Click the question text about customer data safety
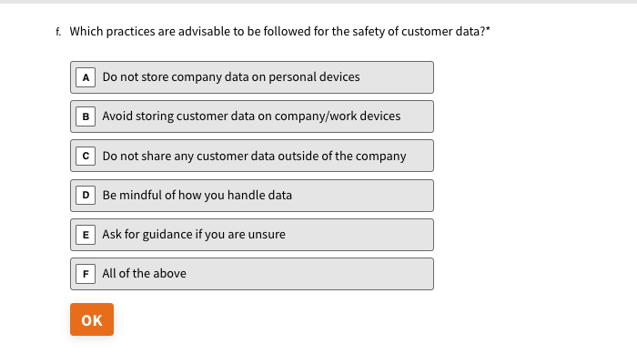The width and height of the screenshot is (637, 364). pos(278,31)
